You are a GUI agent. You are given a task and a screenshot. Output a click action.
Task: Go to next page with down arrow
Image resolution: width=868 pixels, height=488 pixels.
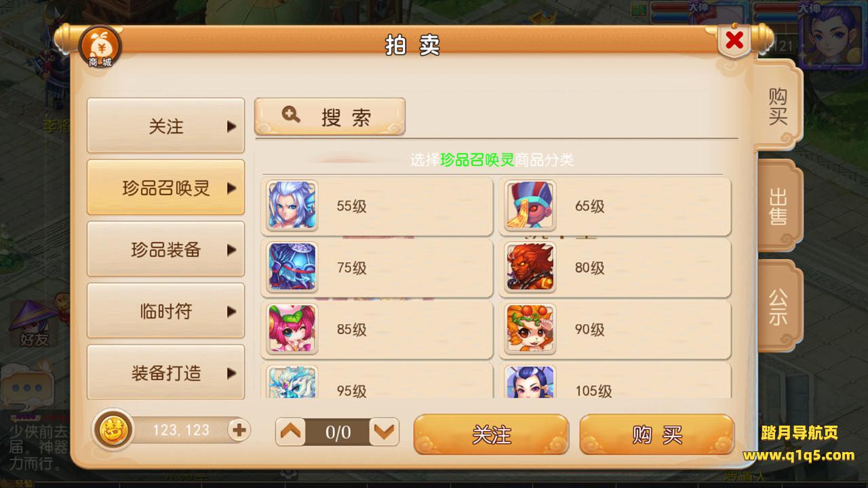384,432
